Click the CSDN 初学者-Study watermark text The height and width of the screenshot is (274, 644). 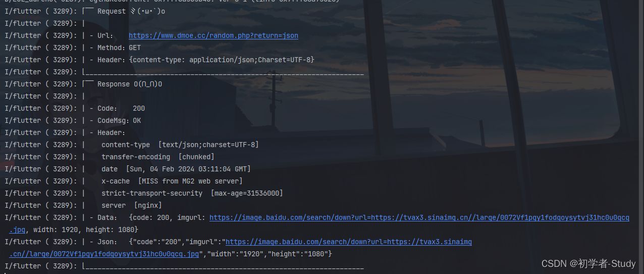(x=588, y=263)
